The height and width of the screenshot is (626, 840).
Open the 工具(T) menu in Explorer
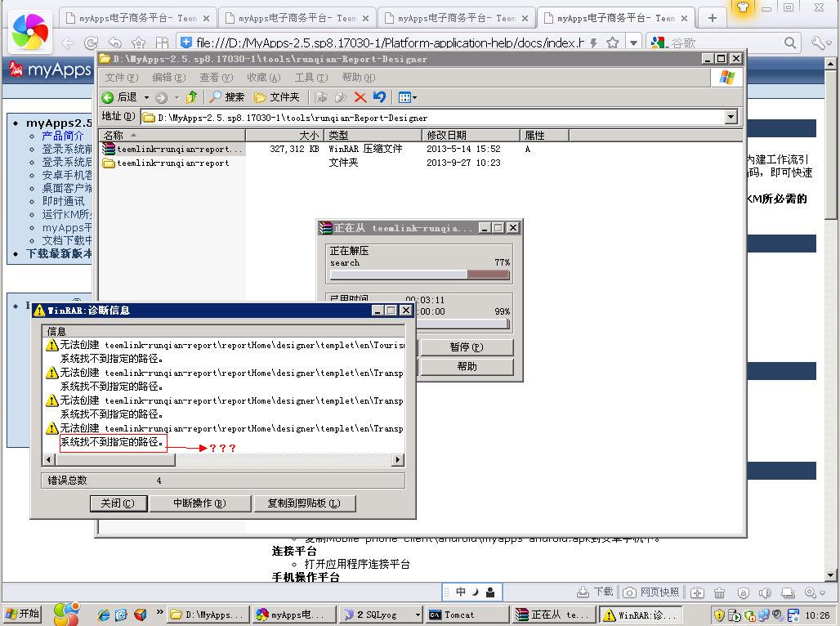(x=311, y=78)
